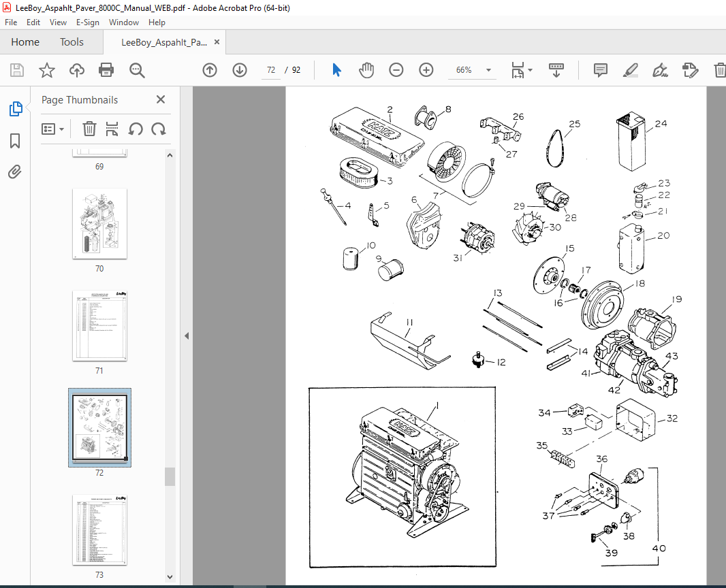Select page 71 thumbnail
Image resolution: width=726 pixels, height=588 pixels.
pos(99,326)
